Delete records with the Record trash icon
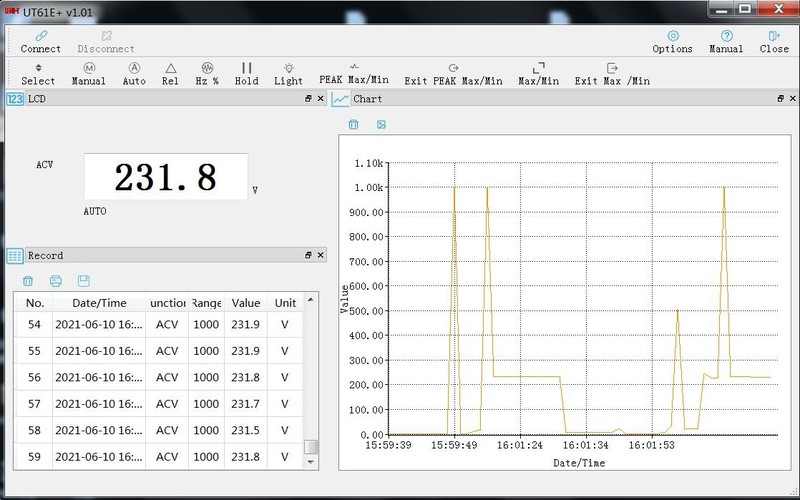This screenshot has width=800, height=500. tap(28, 281)
